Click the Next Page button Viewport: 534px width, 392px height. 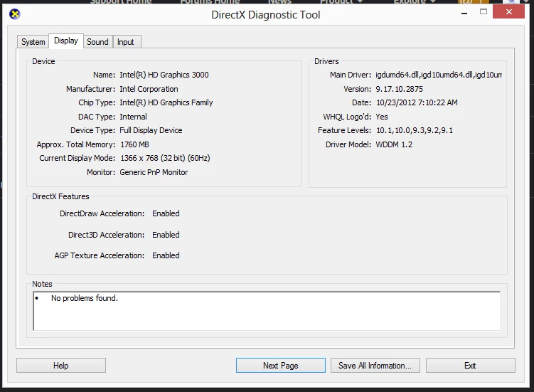tap(281, 366)
